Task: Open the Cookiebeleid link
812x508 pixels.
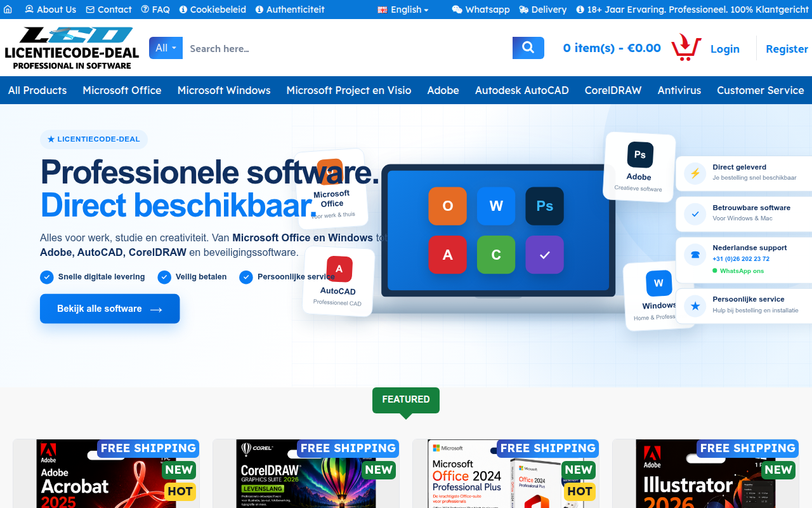Action: point(213,10)
